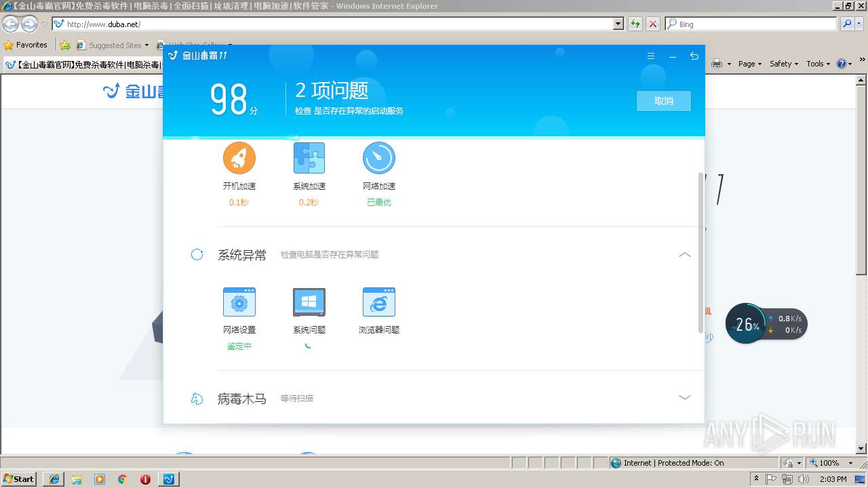This screenshot has width=868, height=488.
Task: Cancel the scan with 取消 button
Action: (664, 101)
